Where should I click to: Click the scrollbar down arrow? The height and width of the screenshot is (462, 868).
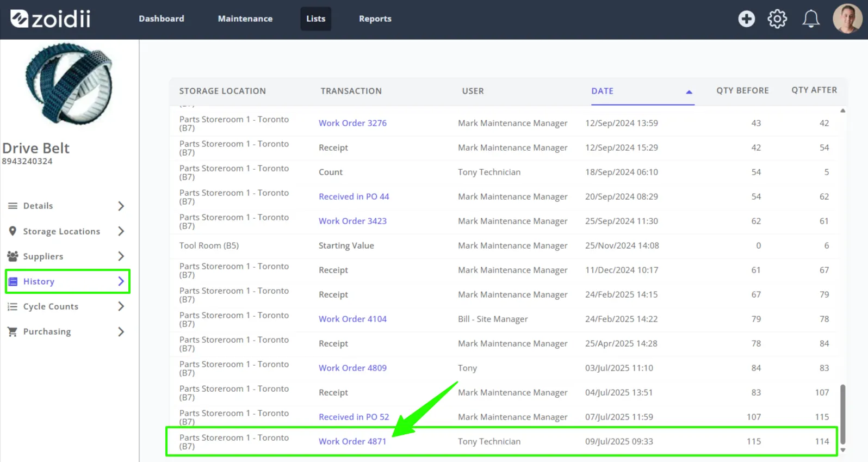pos(842,450)
